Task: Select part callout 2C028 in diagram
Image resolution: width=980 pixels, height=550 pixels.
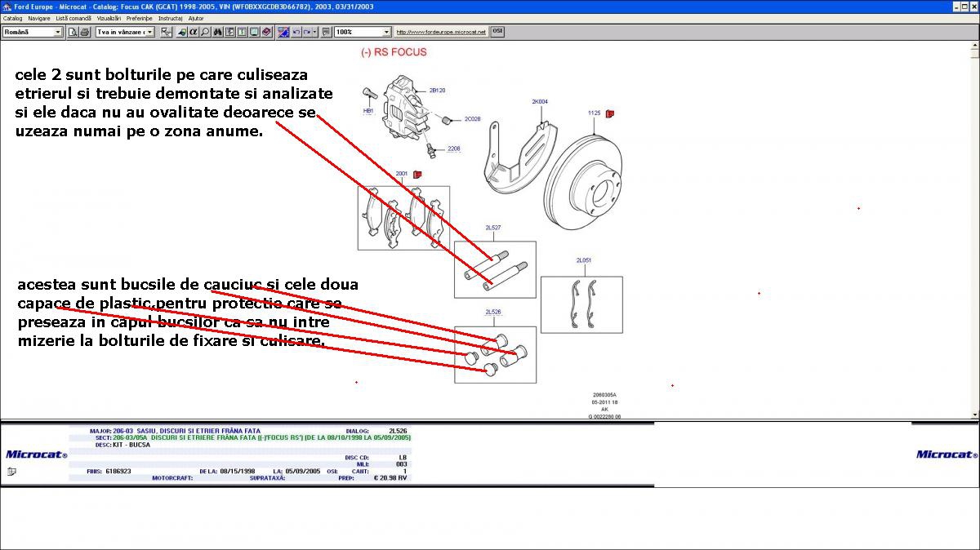Action: pos(473,119)
